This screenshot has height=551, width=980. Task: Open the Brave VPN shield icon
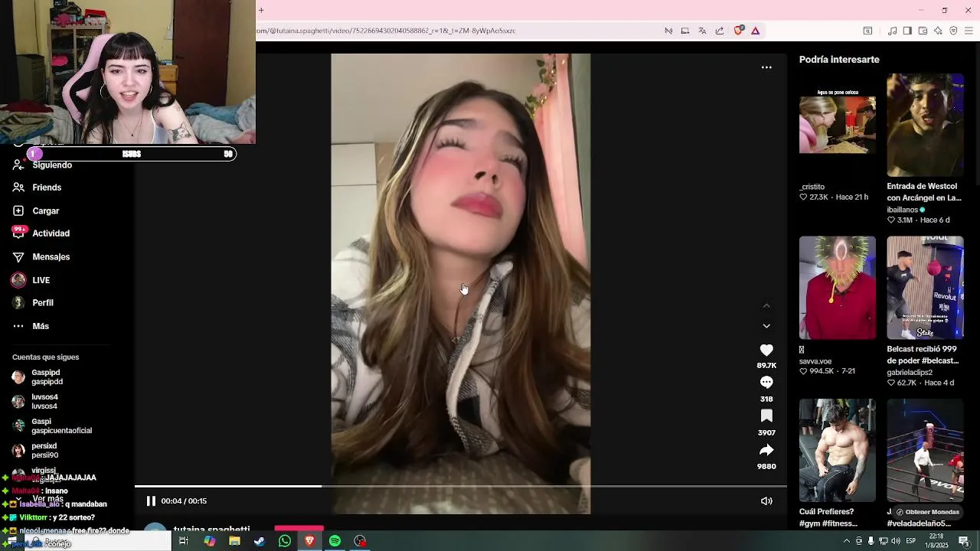[x=953, y=31]
